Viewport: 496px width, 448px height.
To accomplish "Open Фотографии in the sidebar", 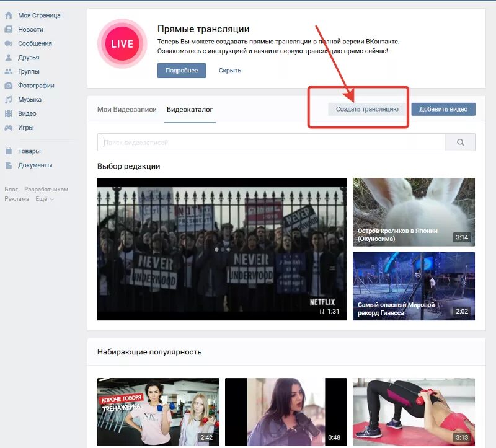I will pyautogui.click(x=36, y=86).
